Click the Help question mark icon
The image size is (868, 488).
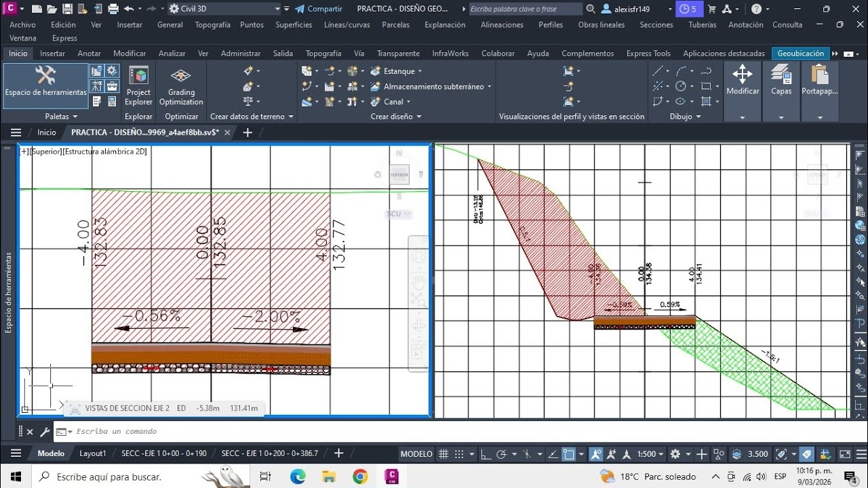pyautogui.click(x=757, y=9)
